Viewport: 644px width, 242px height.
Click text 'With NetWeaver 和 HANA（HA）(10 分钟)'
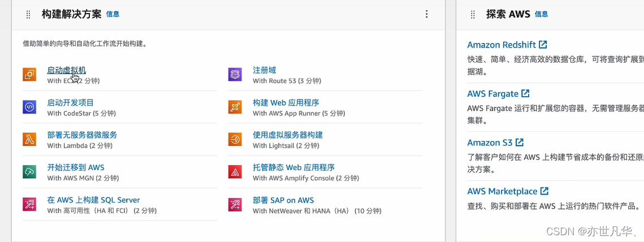coord(317,211)
